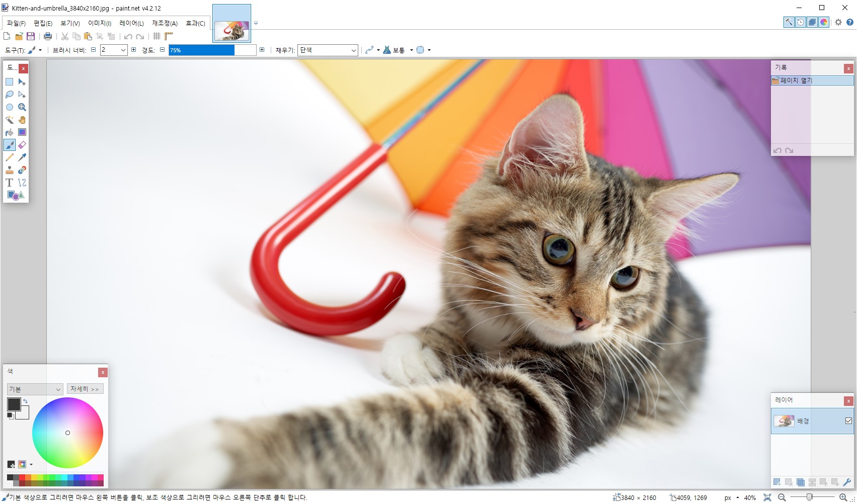
Task: Open the 레이어(L) menu
Action: click(131, 23)
